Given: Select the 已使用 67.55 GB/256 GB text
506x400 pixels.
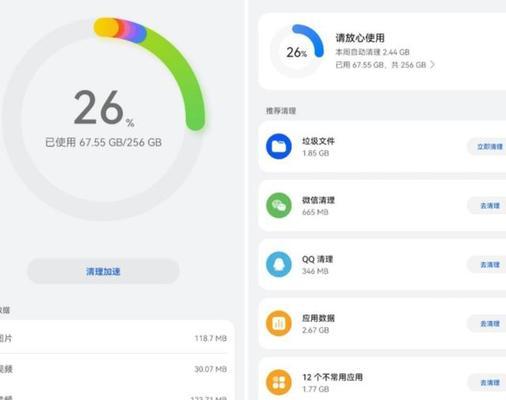Looking at the screenshot, I should (x=103, y=142).
